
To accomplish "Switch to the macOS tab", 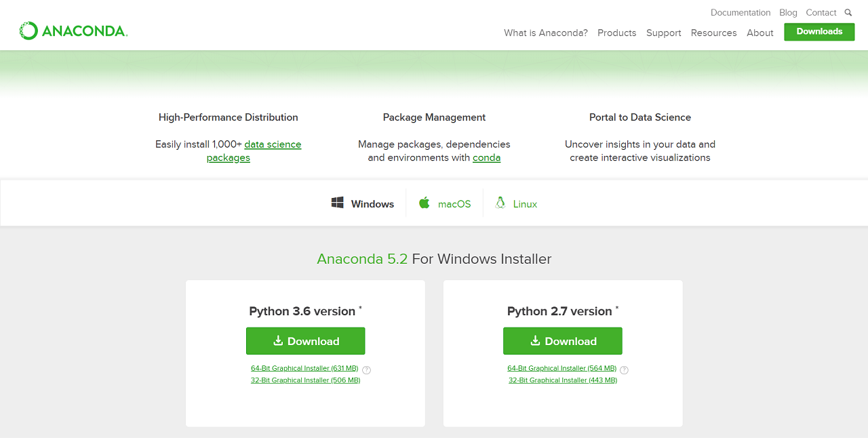I will pos(445,203).
